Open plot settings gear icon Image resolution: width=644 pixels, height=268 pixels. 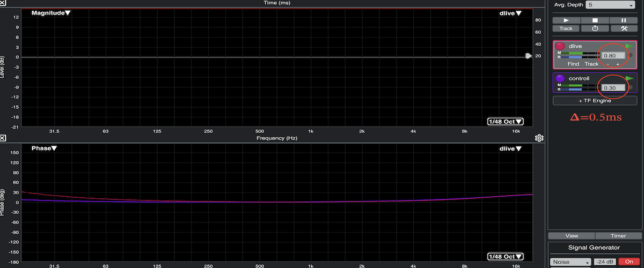tap(539, 138)
